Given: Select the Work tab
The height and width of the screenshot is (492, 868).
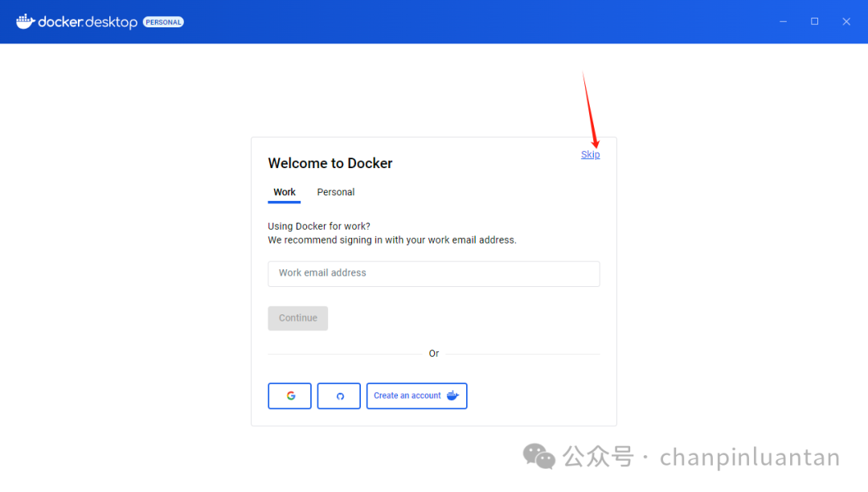Looking at the screenshot, I should pyautogui.click(x=284, y=192).
